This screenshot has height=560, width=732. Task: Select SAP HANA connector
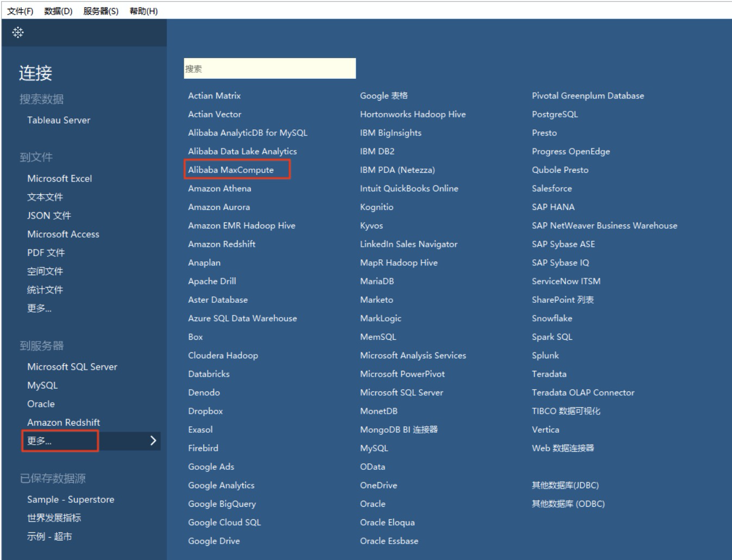[x=553, y=207]
